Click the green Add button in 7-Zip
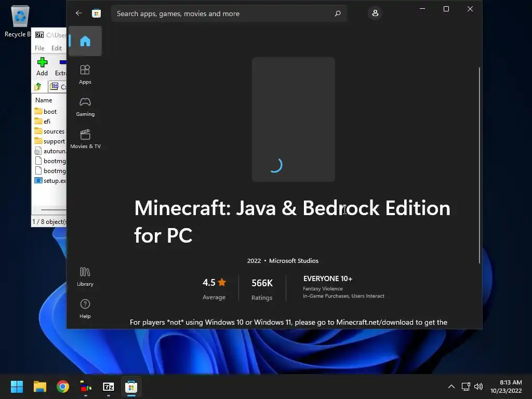This screenshot has width=532, height=399. tap(42, 66)
